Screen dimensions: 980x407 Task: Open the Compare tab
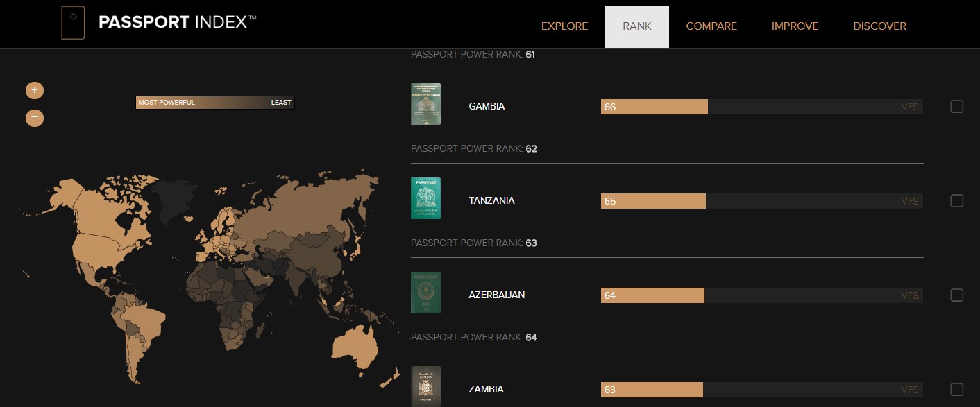(x=711, y=26)
